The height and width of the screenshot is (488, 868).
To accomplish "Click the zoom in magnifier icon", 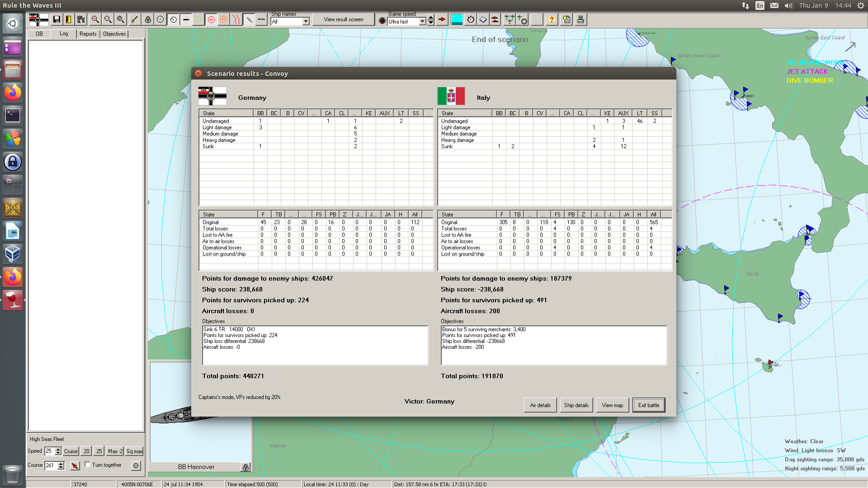I will (95, 19).
